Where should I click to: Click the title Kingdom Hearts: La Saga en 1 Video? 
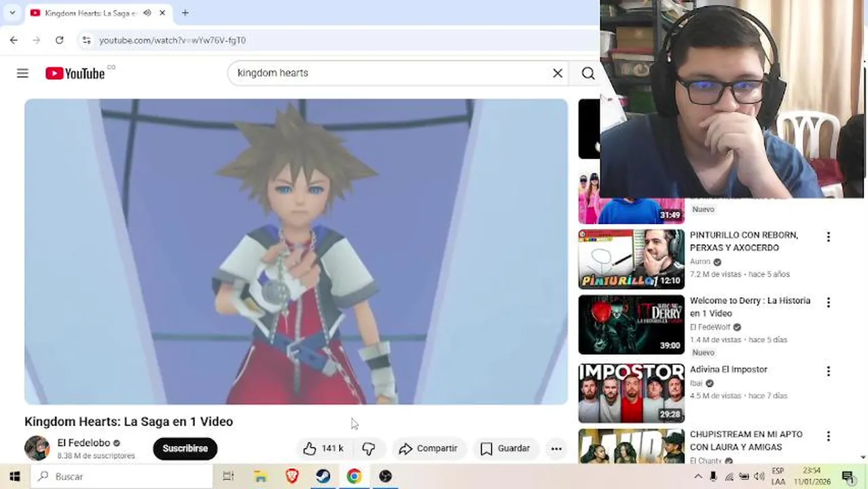[x=129, y=422]
